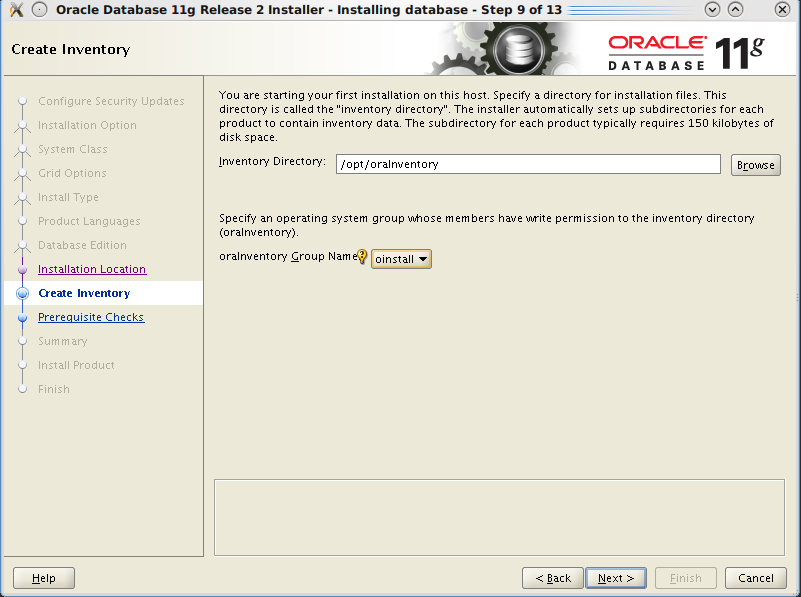Click the Inventory Directory text field

tap(528, 164)
